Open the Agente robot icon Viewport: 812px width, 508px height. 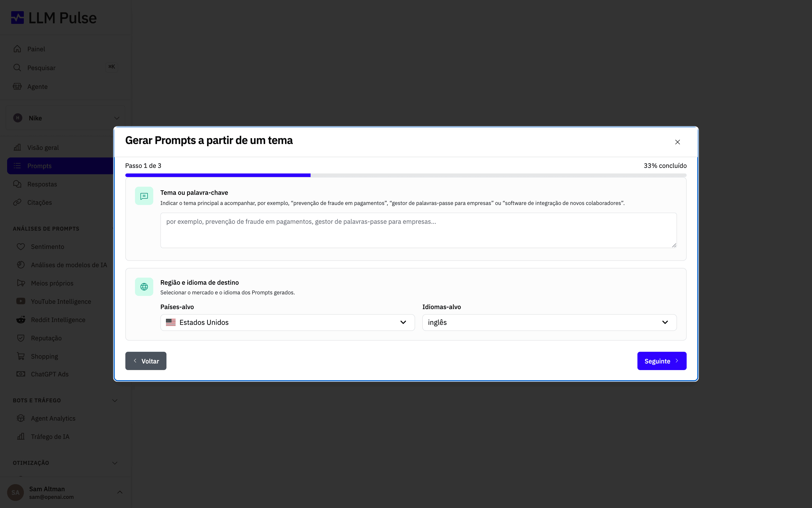17,86
